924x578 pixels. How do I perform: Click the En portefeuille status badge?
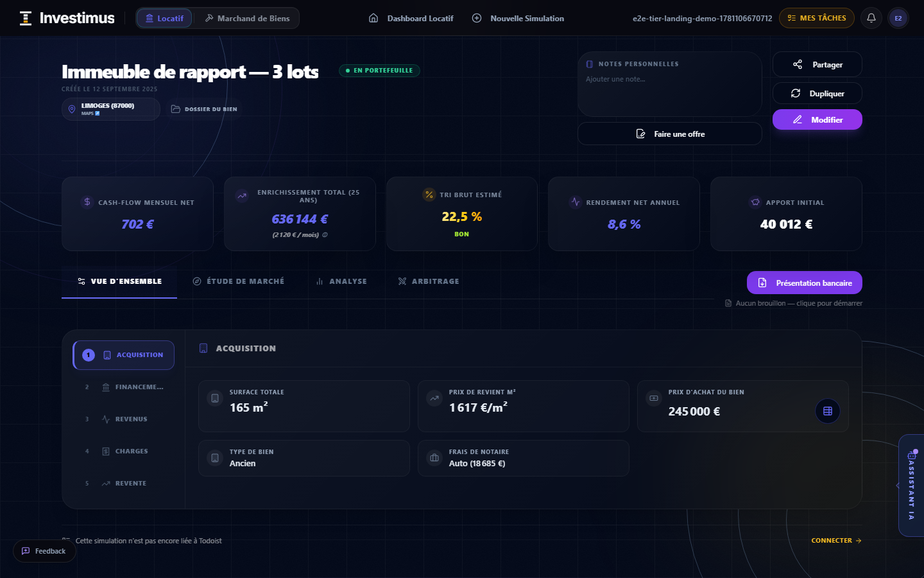click(x=379, y=71)
